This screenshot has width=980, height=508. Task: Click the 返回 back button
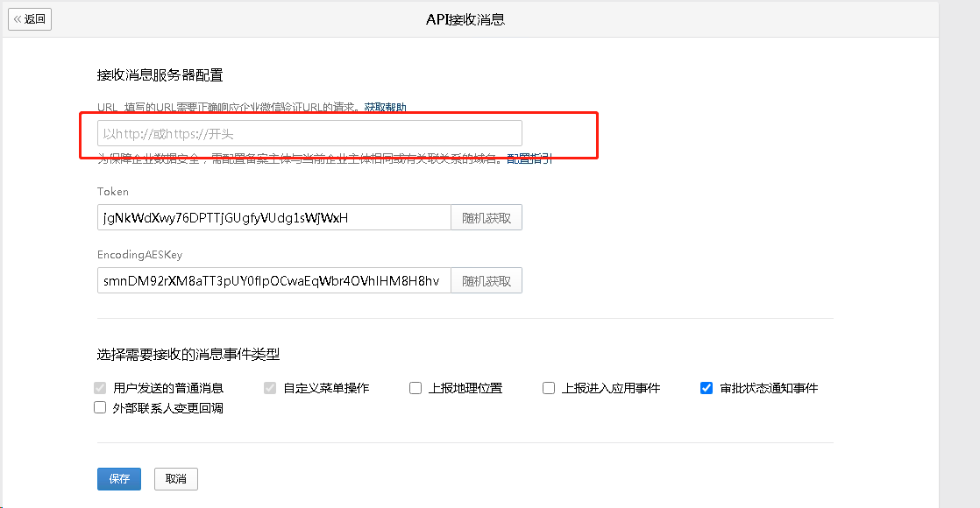coord(30,19)
